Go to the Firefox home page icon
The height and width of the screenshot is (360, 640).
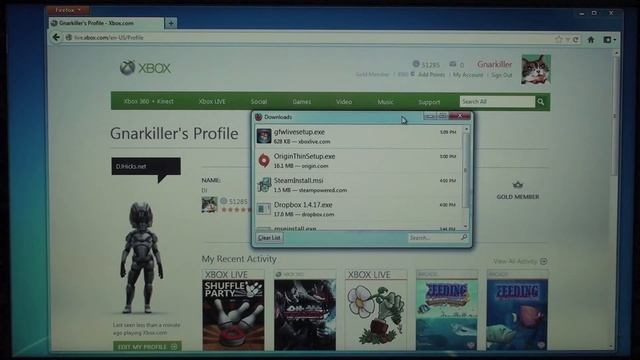tap(591, 40)
